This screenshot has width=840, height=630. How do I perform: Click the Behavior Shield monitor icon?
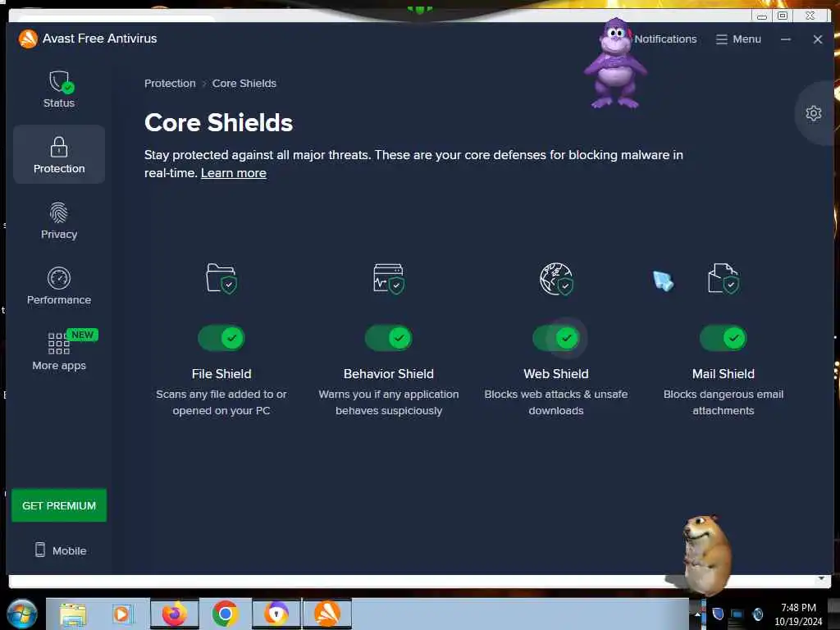388,278
